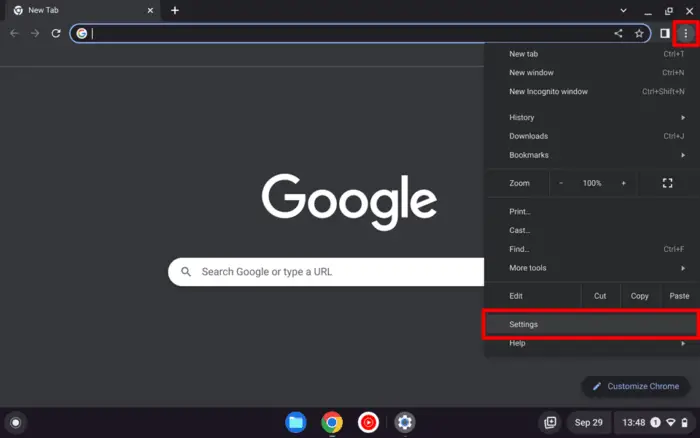Open YouTube Music from the shelf
The width and height of the screenshot is (700, 438).
point(368,422)
